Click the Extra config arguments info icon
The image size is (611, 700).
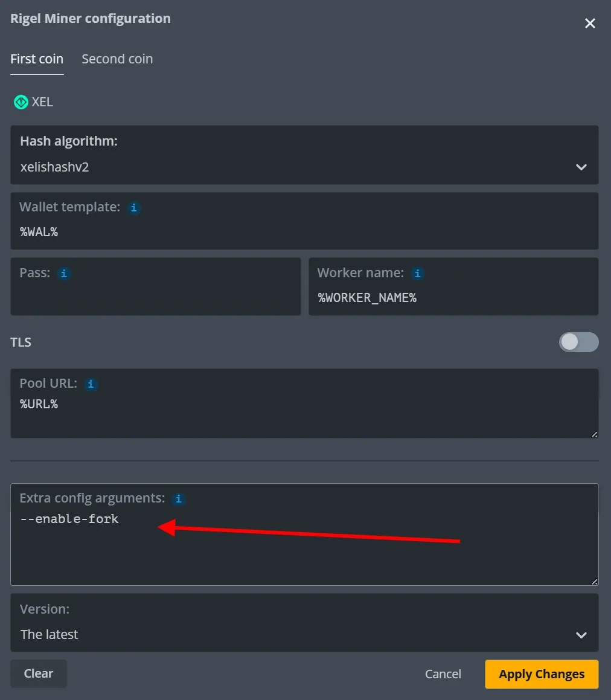(x=178, y=499)
